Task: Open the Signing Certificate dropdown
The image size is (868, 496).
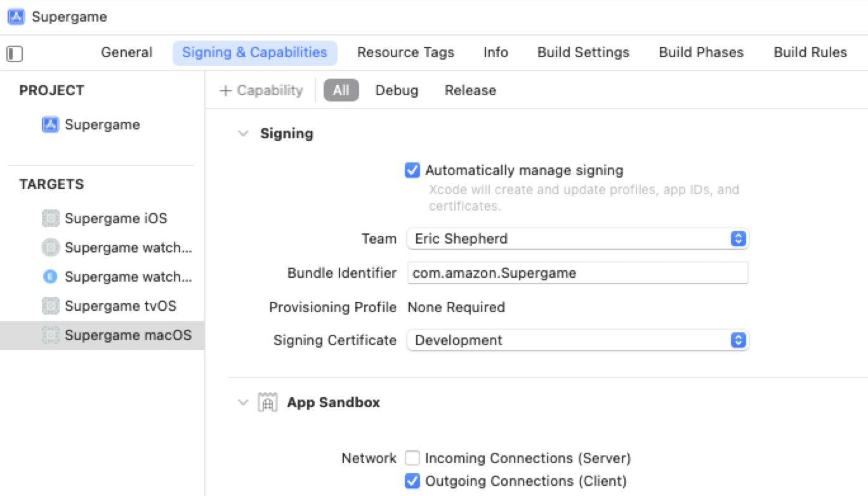Action: coord(737,340)
